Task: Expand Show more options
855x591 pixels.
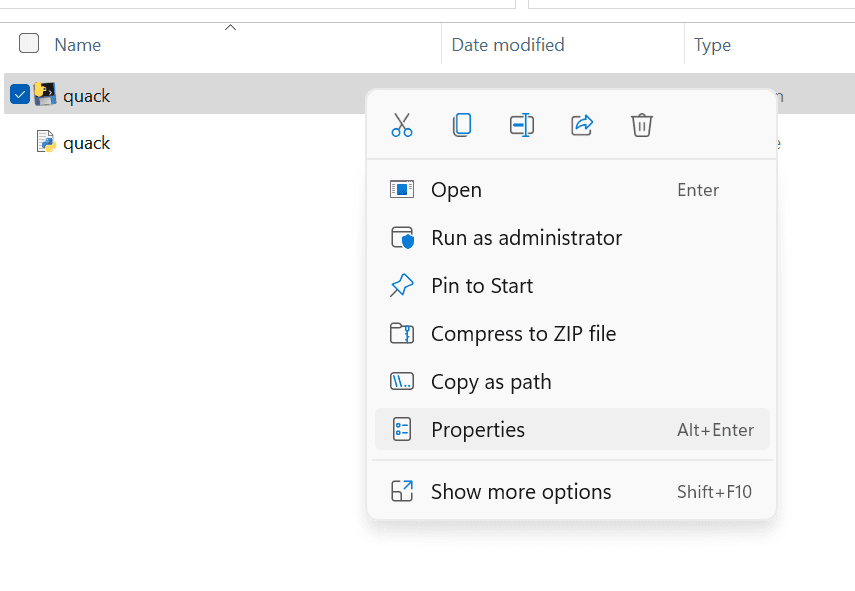Action: (521, 492)
